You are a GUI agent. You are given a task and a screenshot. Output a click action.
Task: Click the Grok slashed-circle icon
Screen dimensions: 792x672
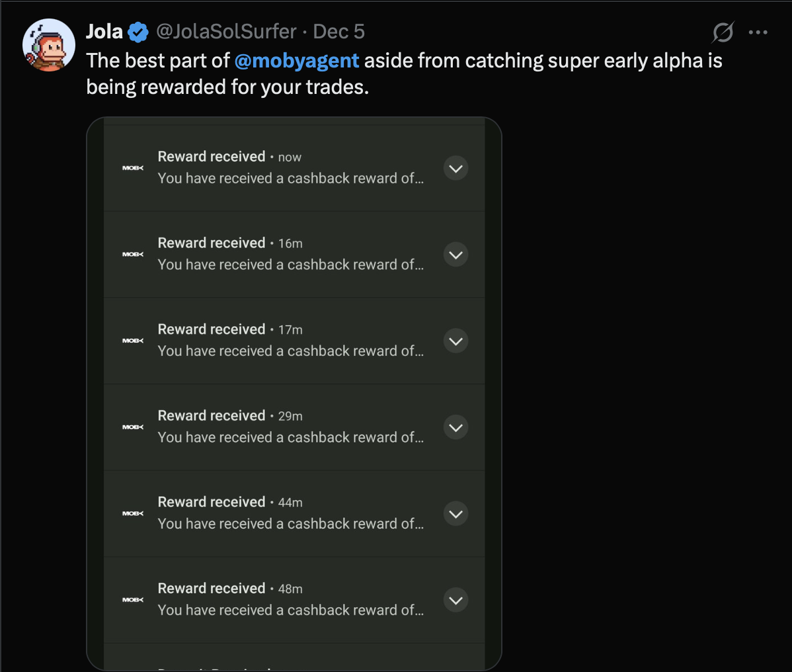click(x=723, y=32)
